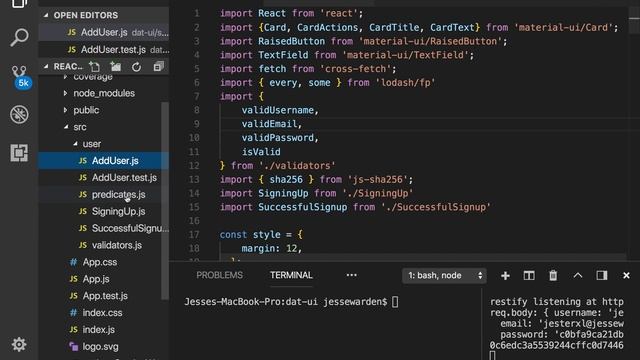Switch to the PROBLEMS tab

220,275
